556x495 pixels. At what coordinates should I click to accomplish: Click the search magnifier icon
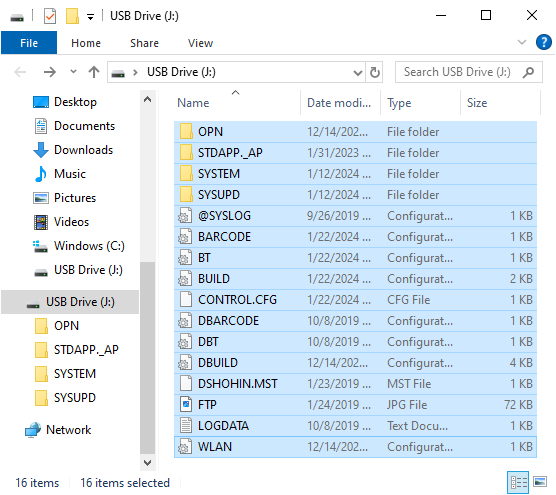coord(528,72)
